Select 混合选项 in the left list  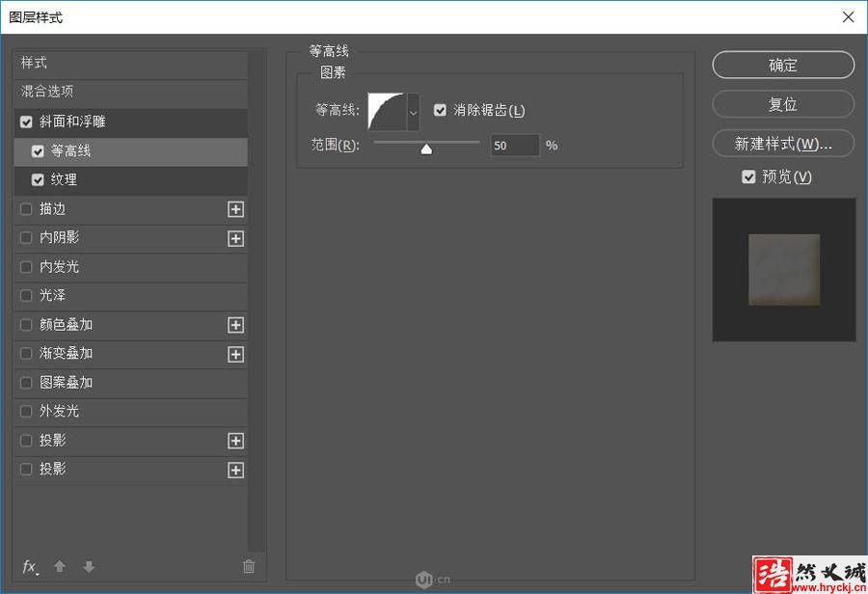pos(130,92)
